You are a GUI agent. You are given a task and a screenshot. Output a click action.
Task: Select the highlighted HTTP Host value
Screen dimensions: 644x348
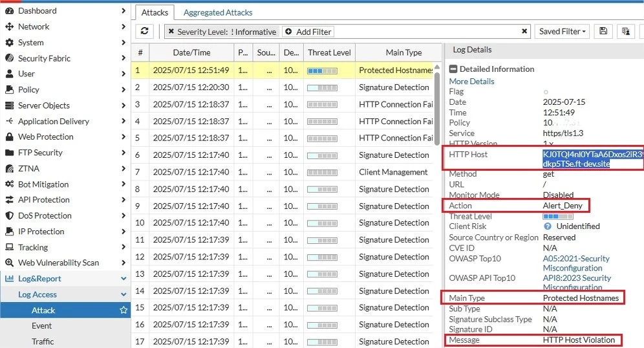click(x=592, y=159)
